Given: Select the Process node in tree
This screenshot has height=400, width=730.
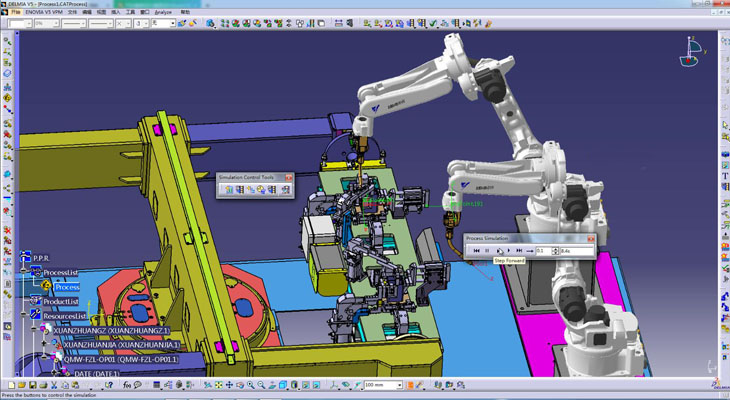Looking at the screenshot, I should click(x=67, y=287).
